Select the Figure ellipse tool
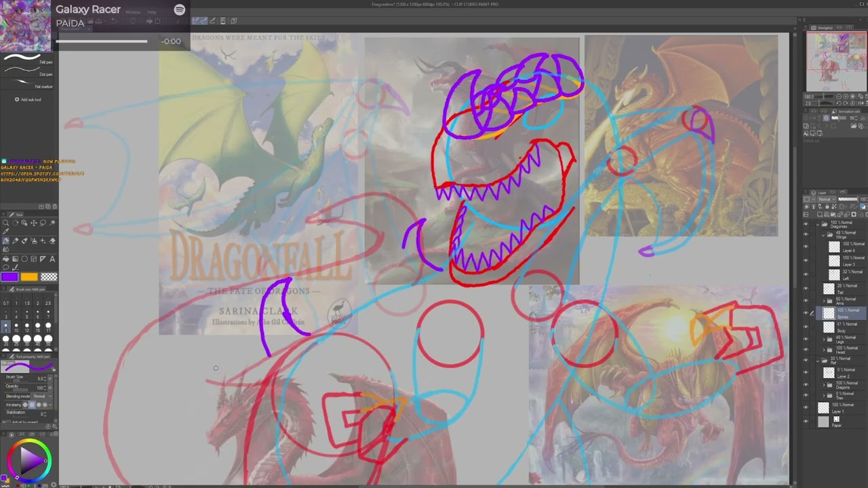Image resolution: width=868 pixels, height=488 pixels. (x=24, y=259)
